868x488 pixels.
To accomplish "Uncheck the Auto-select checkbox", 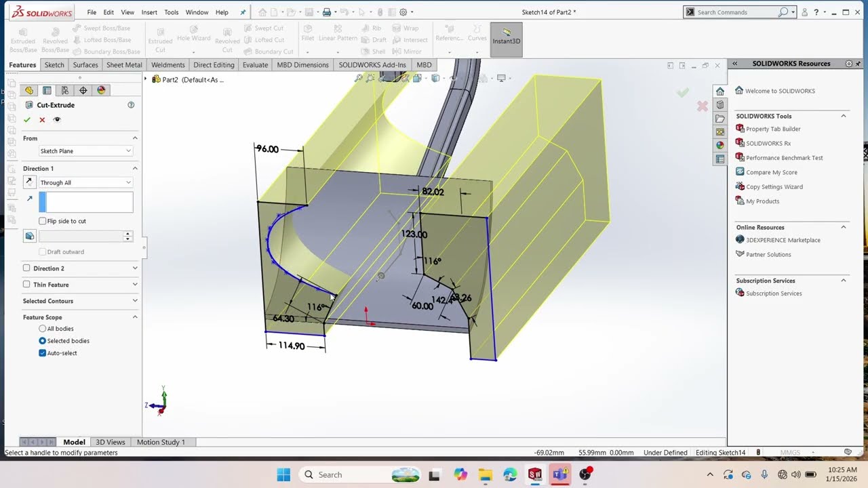I will 43,353.
